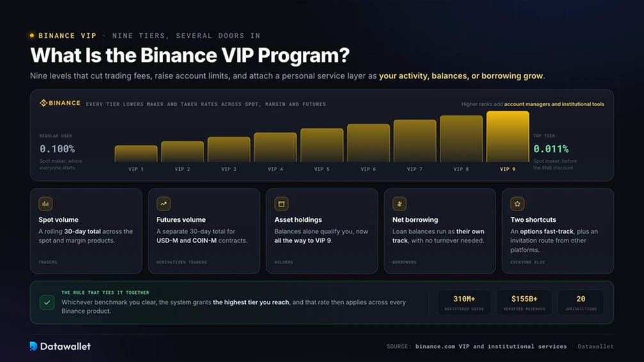Screen dimensions: 644x362
Task: Click the yellow dot before BINANCE VIP
Action: click(32, 36)
